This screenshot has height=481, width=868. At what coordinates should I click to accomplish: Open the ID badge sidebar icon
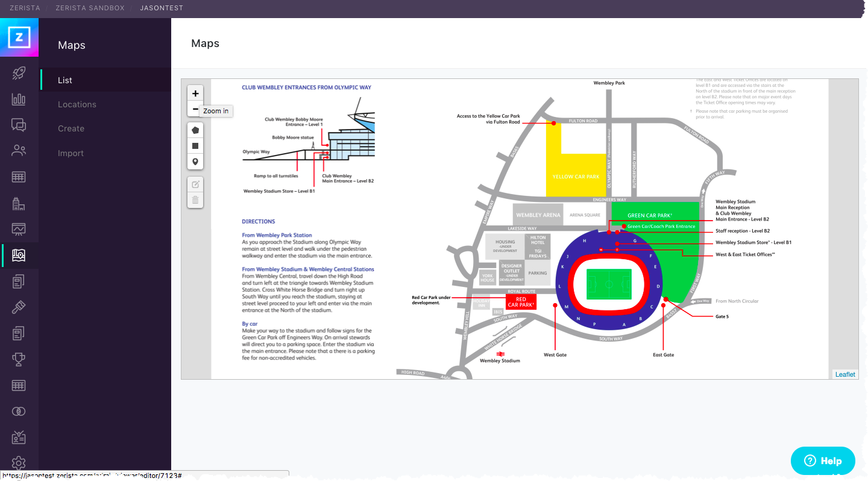[19, 438]
